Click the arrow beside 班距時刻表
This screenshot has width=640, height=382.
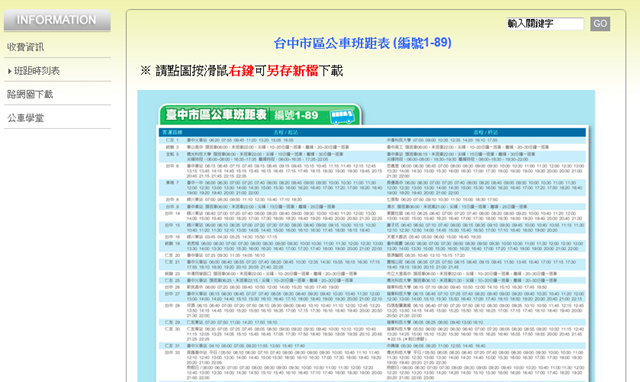9,71
